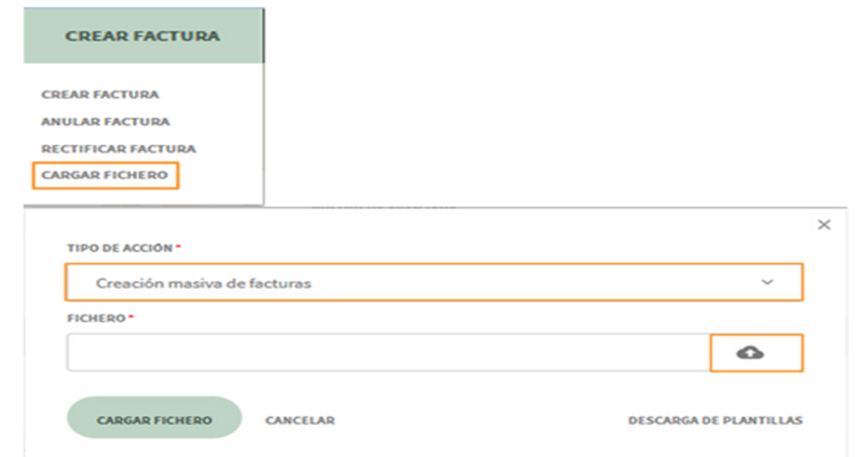Image resolution: width=868 pixels, height=457 pixels.
Task: Choose CREAR FACTURA from the submenu list
Action: [x=100, y=94]
